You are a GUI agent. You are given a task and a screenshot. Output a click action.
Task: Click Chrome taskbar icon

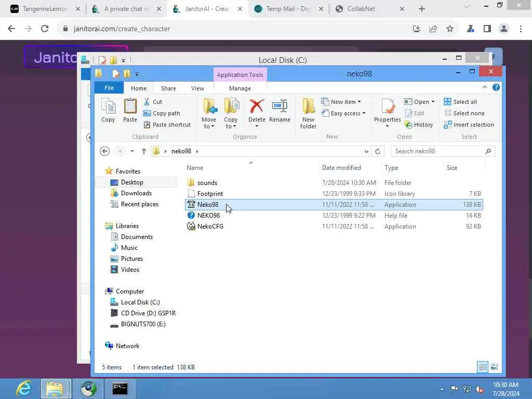point(88,389)
